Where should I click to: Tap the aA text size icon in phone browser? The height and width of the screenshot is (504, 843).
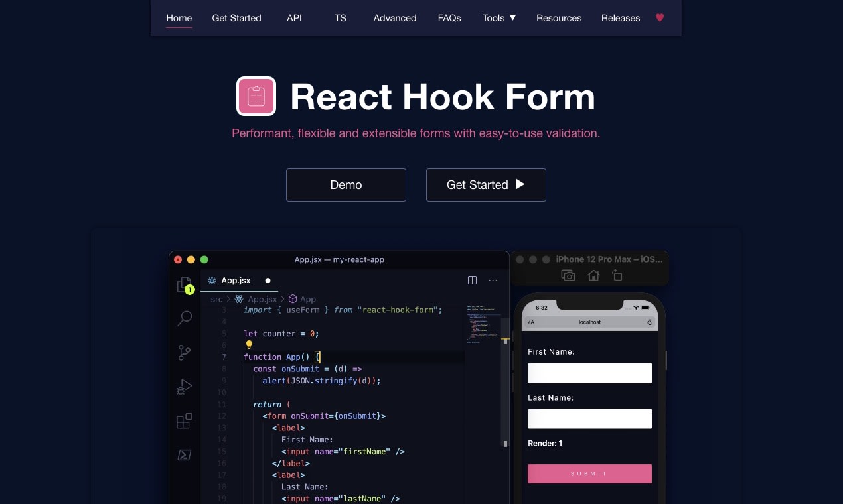[x=531, y=322]
